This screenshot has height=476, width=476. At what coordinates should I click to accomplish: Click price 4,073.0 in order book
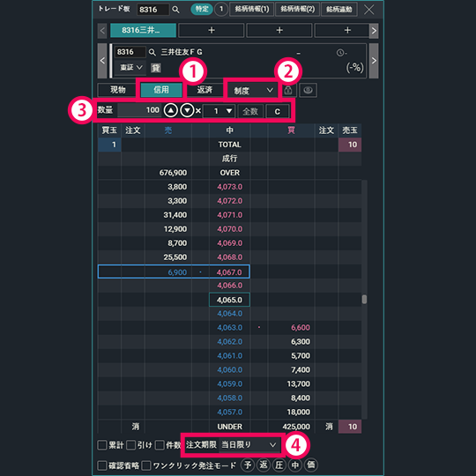tap(229, 187)
